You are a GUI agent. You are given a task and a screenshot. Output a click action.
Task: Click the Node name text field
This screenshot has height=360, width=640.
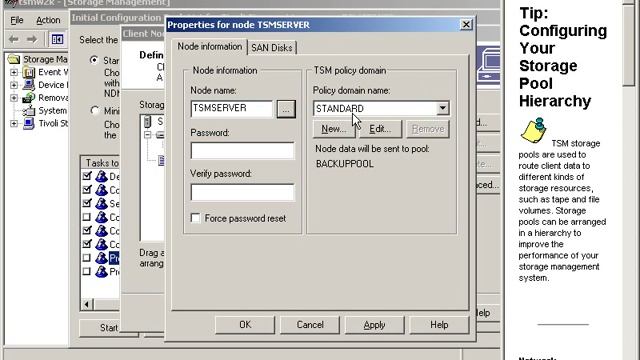point(231,109)
